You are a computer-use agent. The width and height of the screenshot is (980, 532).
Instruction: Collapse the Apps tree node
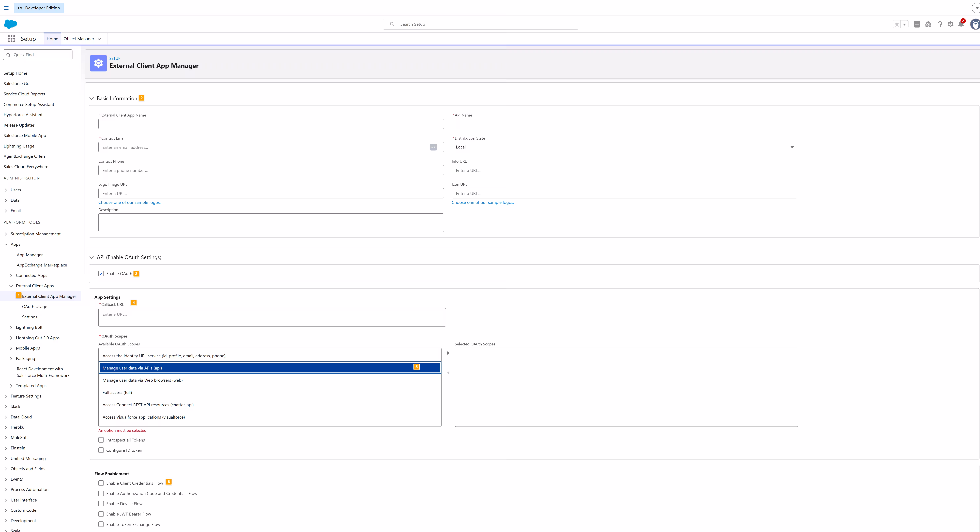pyautogui.click(x=6, y=245)
